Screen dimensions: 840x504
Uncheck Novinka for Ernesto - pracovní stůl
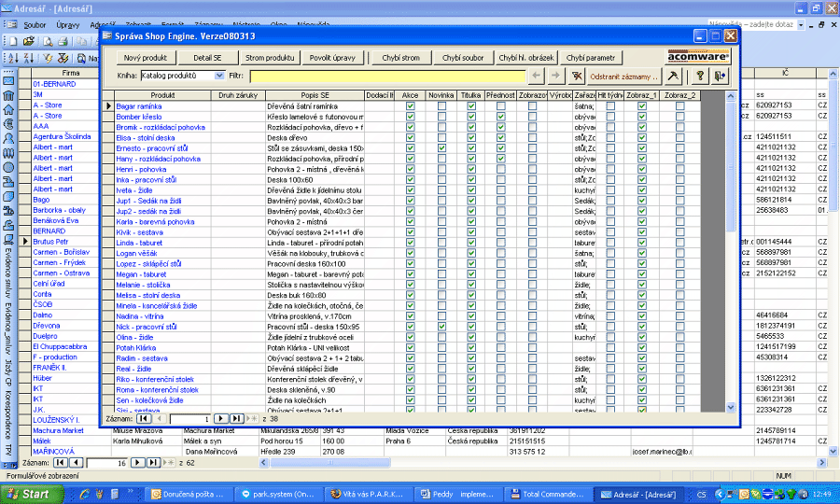click(x=441, y=148)
